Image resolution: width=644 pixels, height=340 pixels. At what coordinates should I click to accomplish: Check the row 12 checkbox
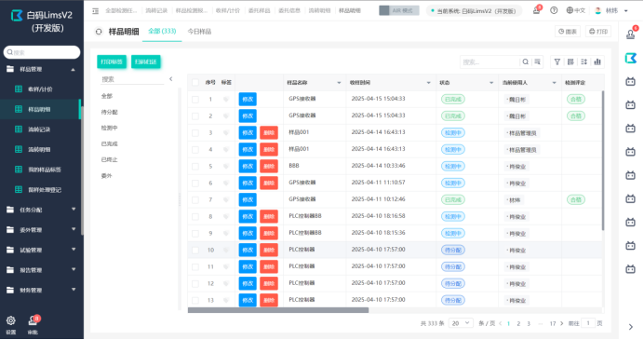coord(195,284)
